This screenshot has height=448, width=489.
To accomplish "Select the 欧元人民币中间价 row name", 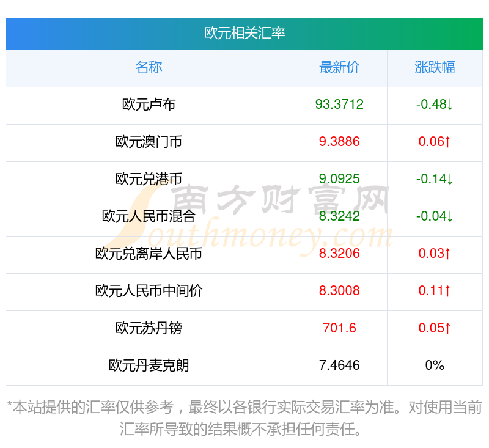I will click(149, 291).
